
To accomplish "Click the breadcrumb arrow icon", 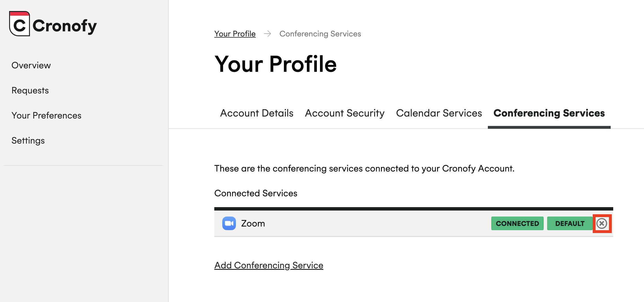I will tap(267, 34).
